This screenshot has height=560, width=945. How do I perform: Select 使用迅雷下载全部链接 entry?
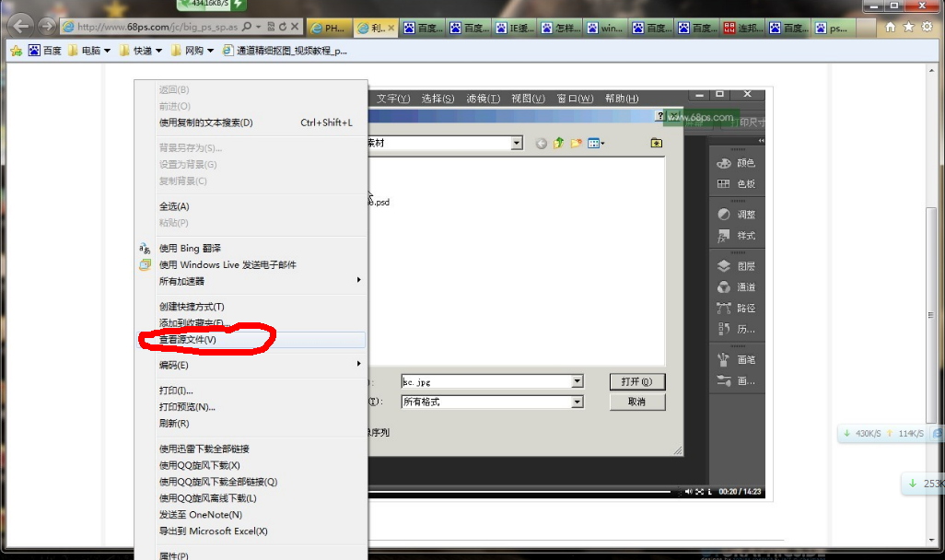(x=252, y=449)
